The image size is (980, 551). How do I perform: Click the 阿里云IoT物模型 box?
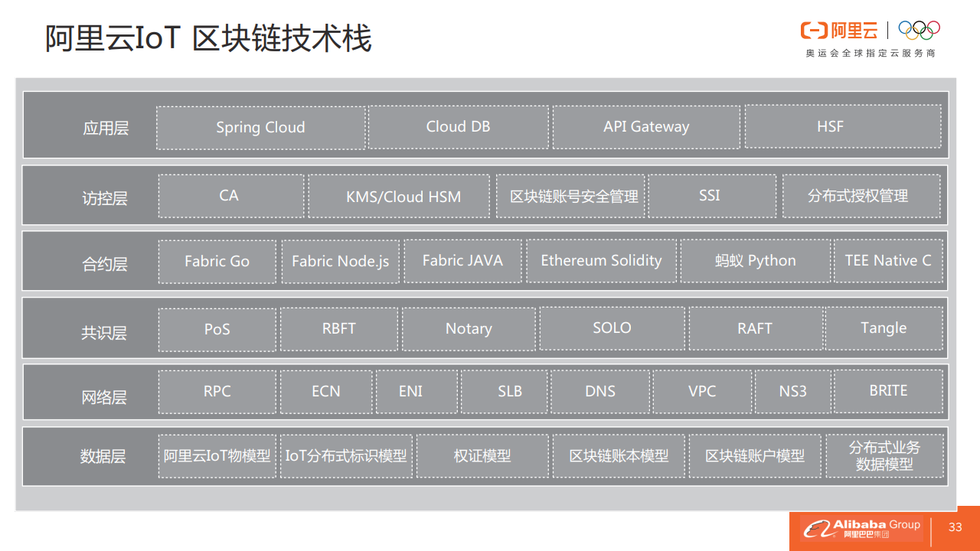217,457
